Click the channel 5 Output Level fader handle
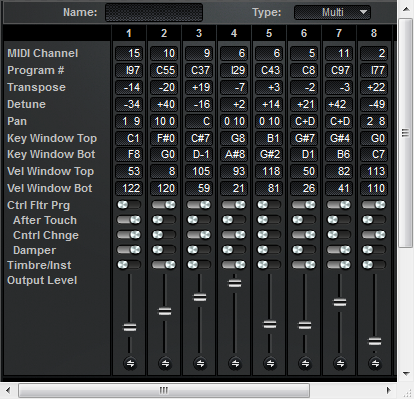Screen dimensions: 414x399 pyautogui.click(x=270, y=324)
